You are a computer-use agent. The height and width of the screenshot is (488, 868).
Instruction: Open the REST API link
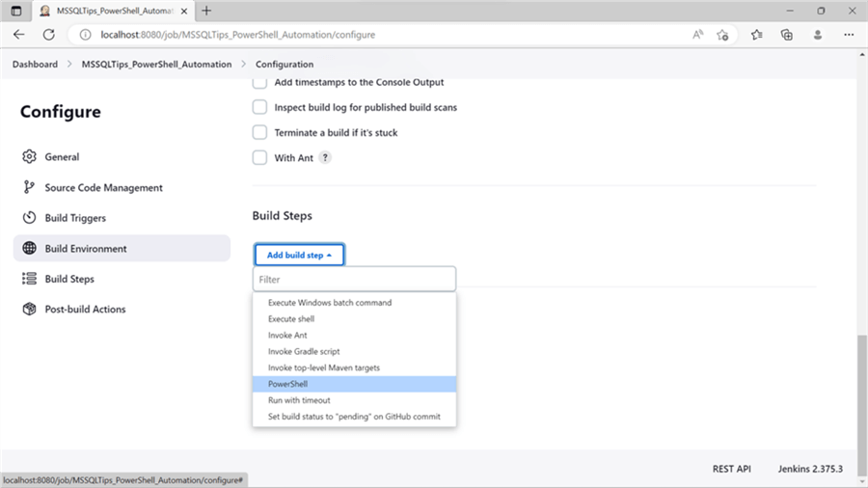pos(732,469)
